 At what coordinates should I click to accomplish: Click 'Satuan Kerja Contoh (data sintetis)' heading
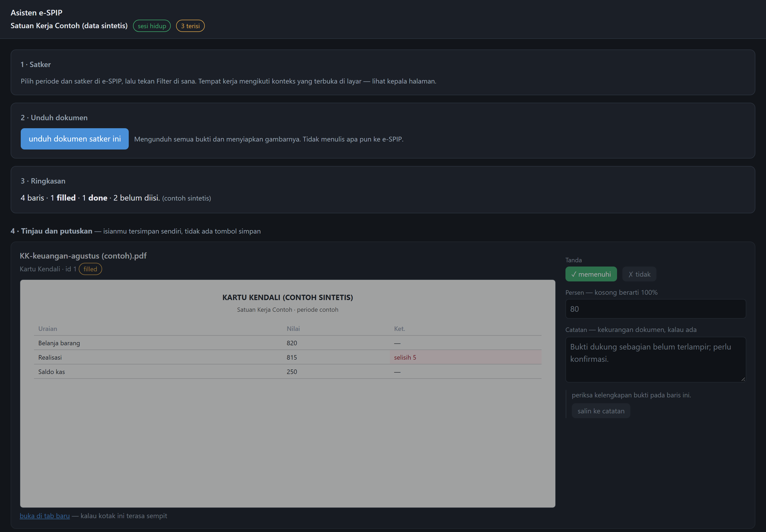(x=69, y=26)
